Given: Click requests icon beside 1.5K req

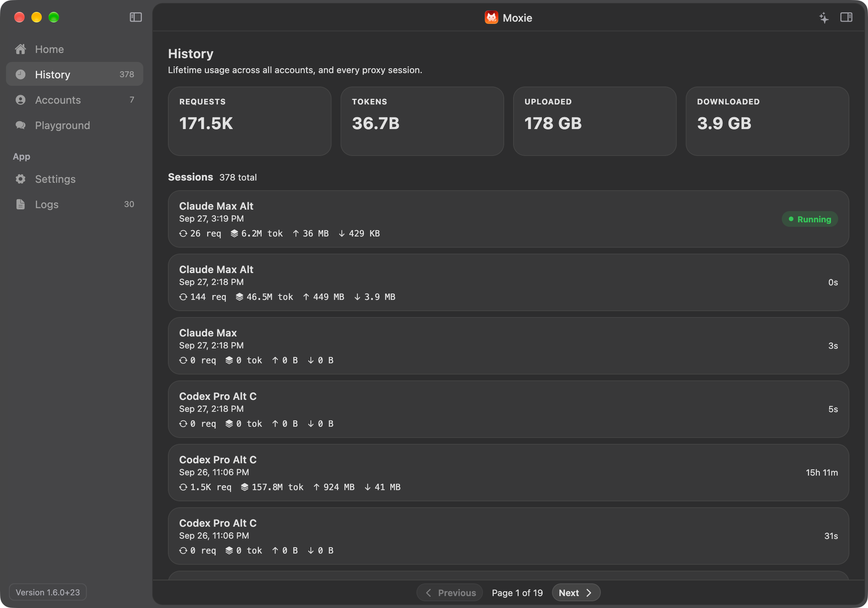Looking at the screenshot, I should pos(183,487).
